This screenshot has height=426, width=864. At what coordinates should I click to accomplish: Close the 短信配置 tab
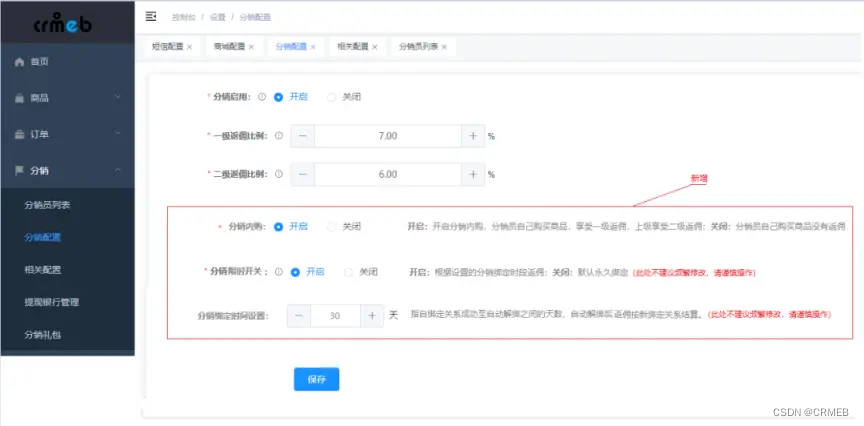pos(190,47)
